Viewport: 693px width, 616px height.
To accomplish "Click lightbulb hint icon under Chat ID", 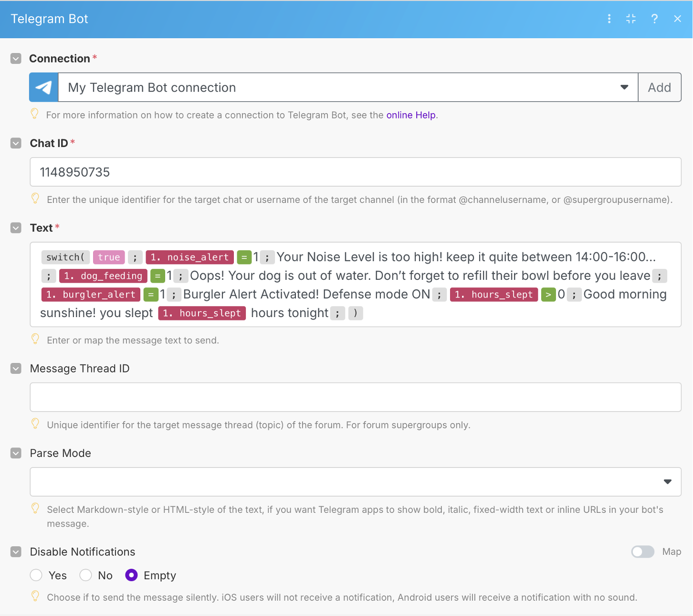I will click(35, 199).
